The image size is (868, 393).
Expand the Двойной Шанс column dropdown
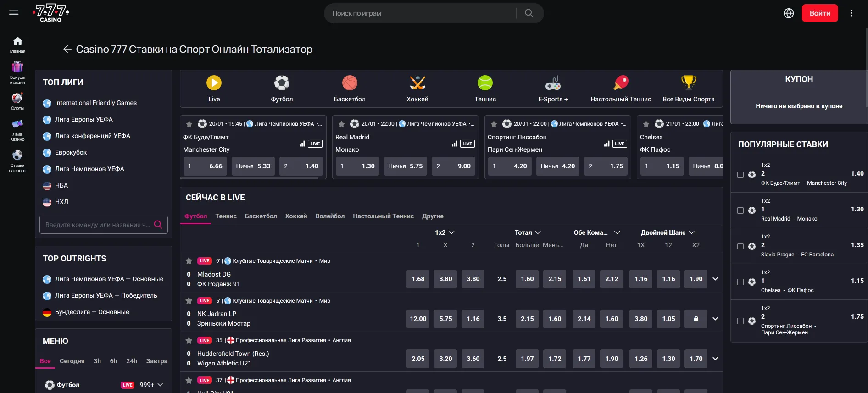tap(668, 232)
